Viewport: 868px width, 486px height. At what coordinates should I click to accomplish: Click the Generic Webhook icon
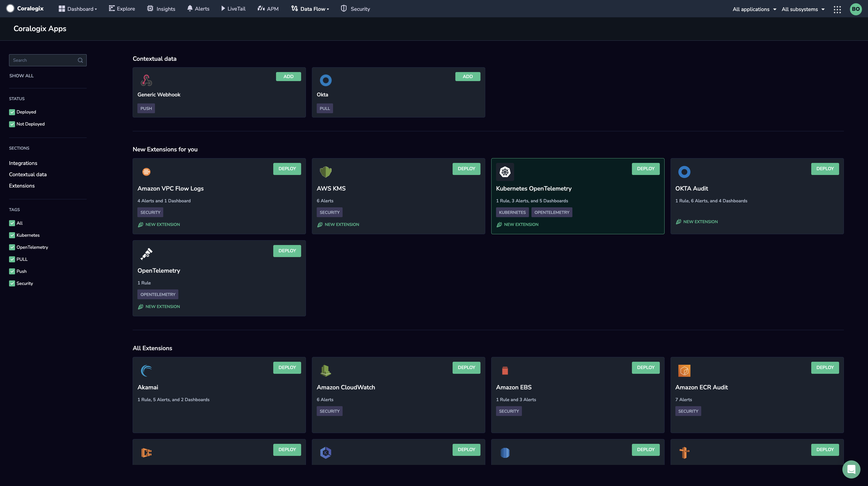tap(146, 80)
